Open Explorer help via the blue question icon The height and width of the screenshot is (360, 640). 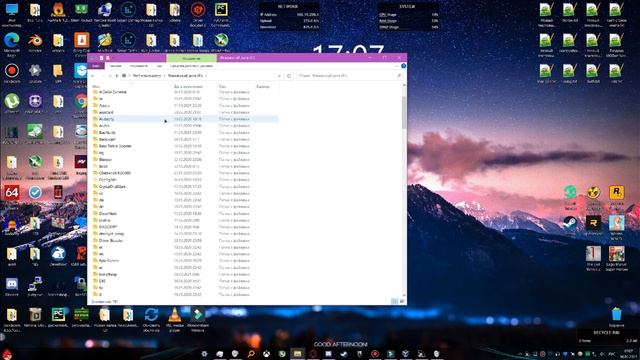(x=403, y=66)
